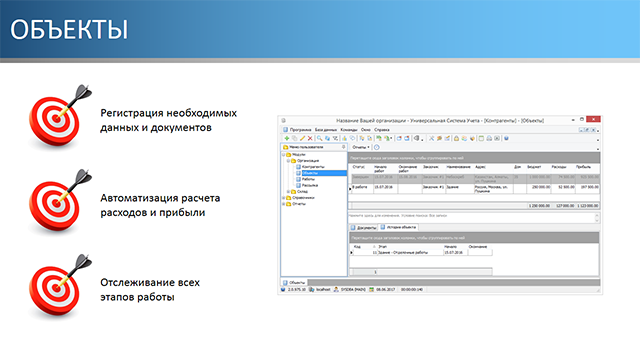Screen dimensions: 640x360
Task: Open the Отчеты dropdown button
Action: (x=361, y=147)
